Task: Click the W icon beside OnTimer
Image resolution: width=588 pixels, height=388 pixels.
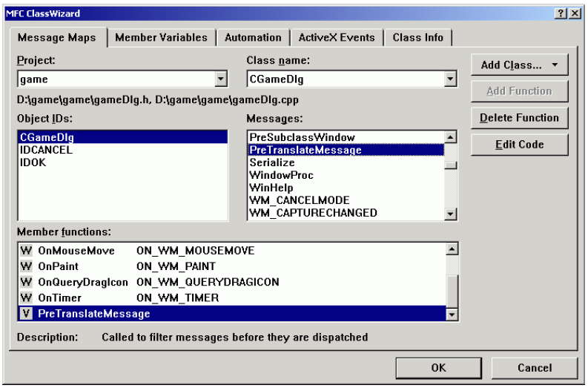Action: click(26, 297)
